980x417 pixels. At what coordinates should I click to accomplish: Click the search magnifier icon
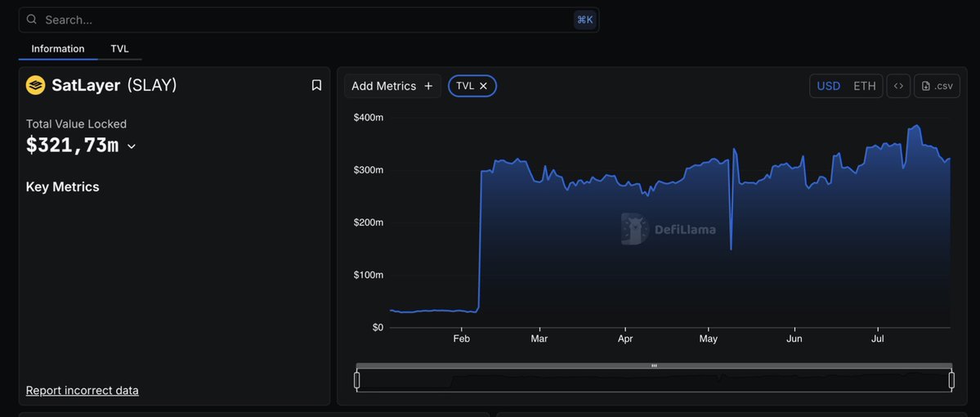coord(31,20)
